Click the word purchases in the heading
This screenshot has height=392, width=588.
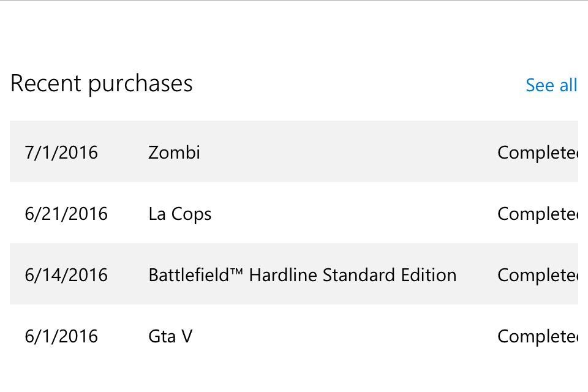(x=140, y=85)
